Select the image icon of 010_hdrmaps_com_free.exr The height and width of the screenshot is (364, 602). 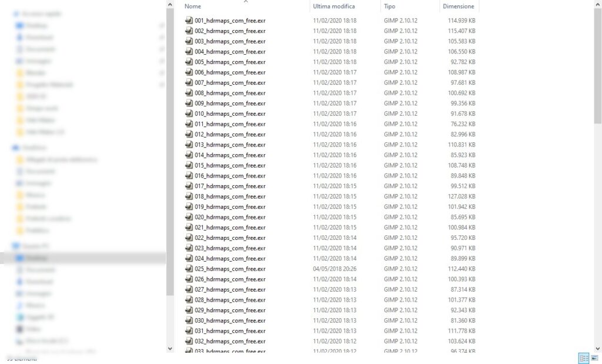tap(189, 113)
